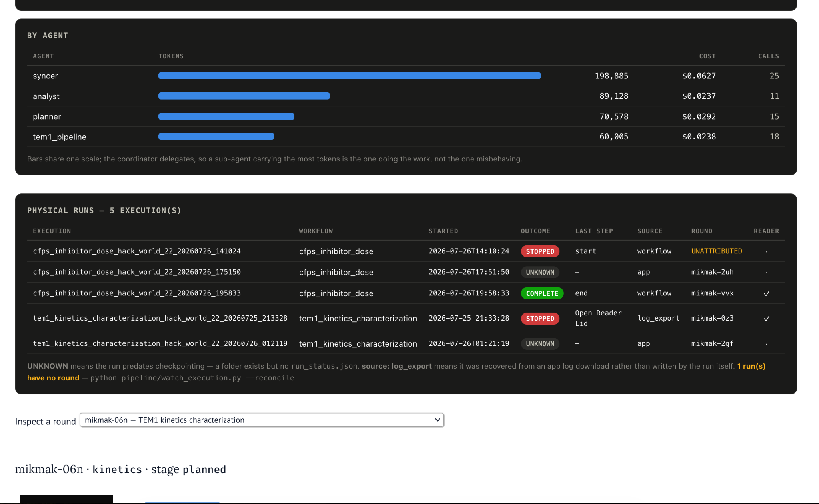
Task: Click the syncer agent name
Action: pyautogui.click(x=45, y=76)
